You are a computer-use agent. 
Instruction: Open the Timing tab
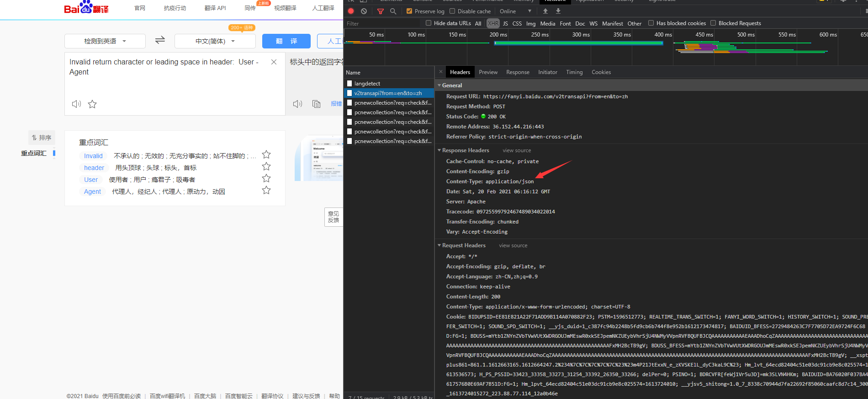coord(574,72)
